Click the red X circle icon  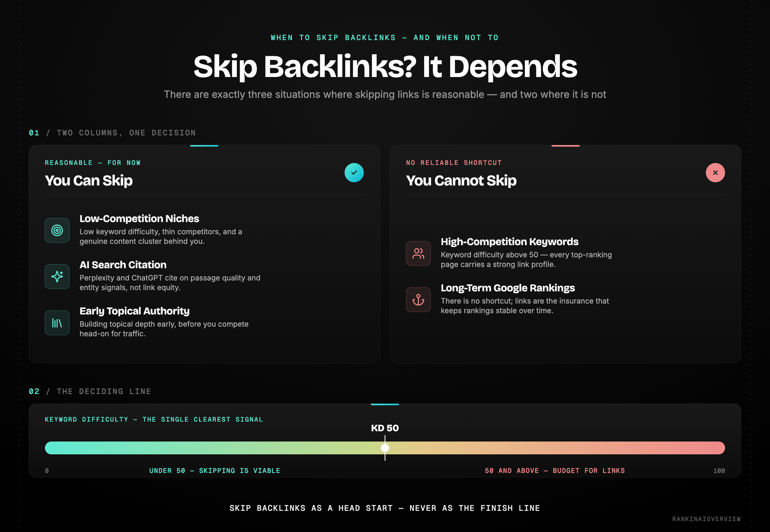click(x=715, y=173)
